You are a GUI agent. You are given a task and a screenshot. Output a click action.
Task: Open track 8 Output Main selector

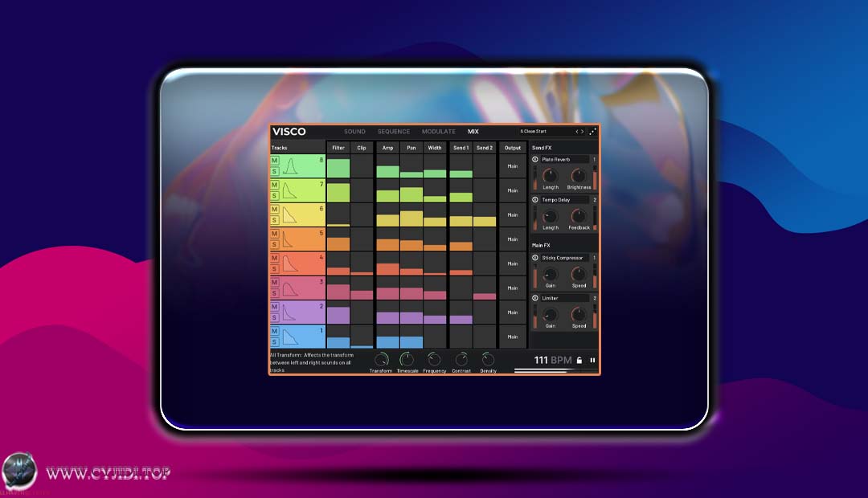513,166
